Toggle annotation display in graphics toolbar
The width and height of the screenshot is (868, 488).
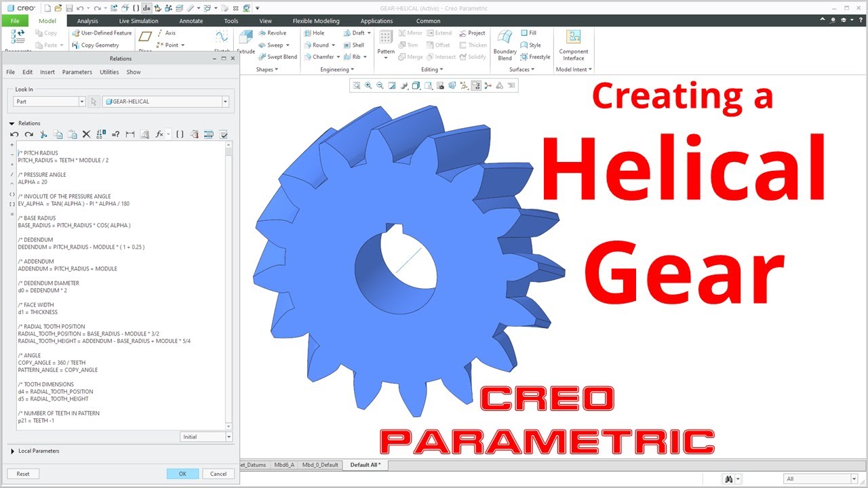tap(476, 85)
